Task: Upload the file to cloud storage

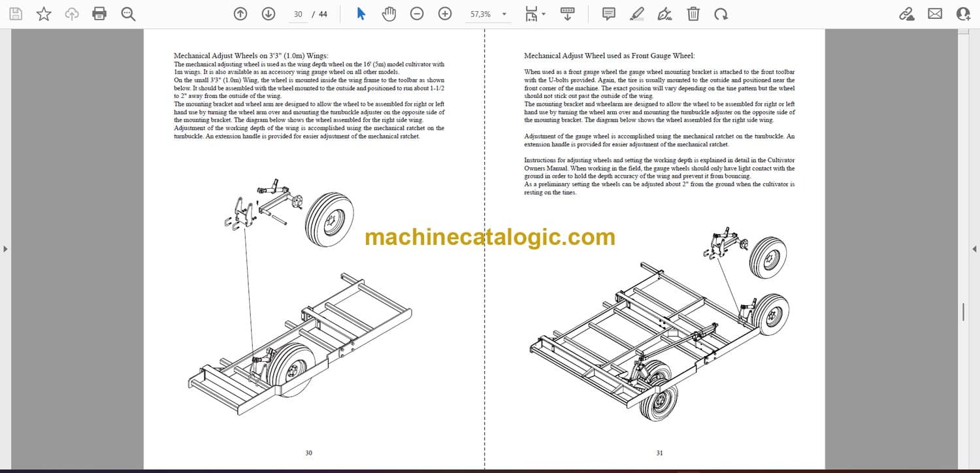Action: pyautogui.click(x=72, y=14)
